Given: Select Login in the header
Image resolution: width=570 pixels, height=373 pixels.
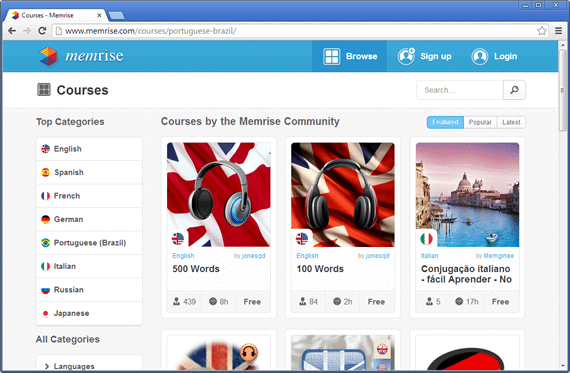Looking at the screenshot, I should pos(494,56).
